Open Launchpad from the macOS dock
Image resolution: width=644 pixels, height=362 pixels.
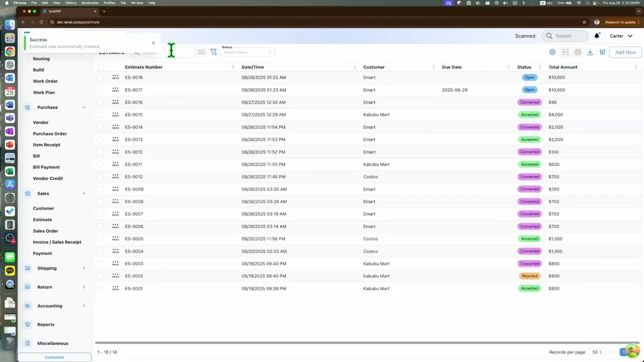(10, 38)
